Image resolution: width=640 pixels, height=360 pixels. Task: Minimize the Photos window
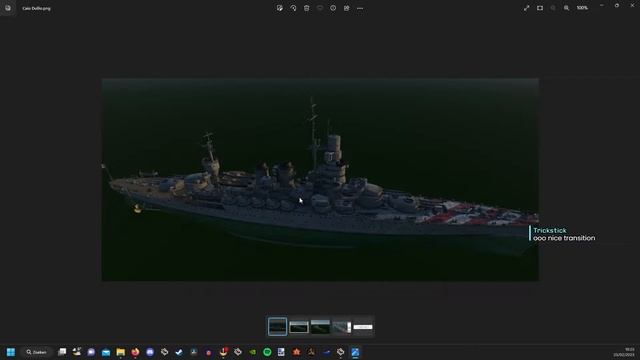(602, 6)
